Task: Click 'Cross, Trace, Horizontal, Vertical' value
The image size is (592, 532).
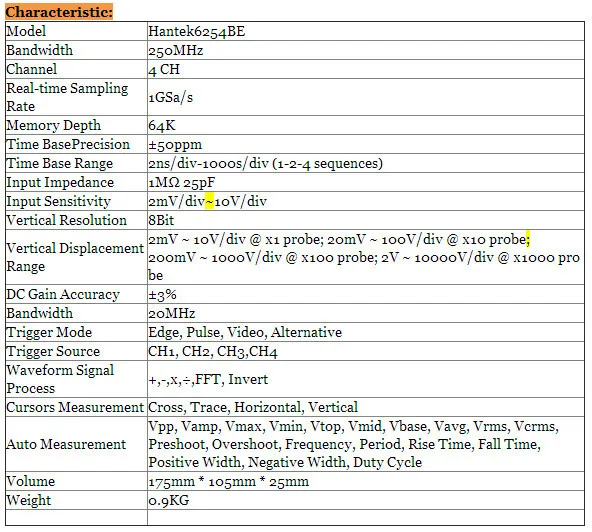Action: 253,407
